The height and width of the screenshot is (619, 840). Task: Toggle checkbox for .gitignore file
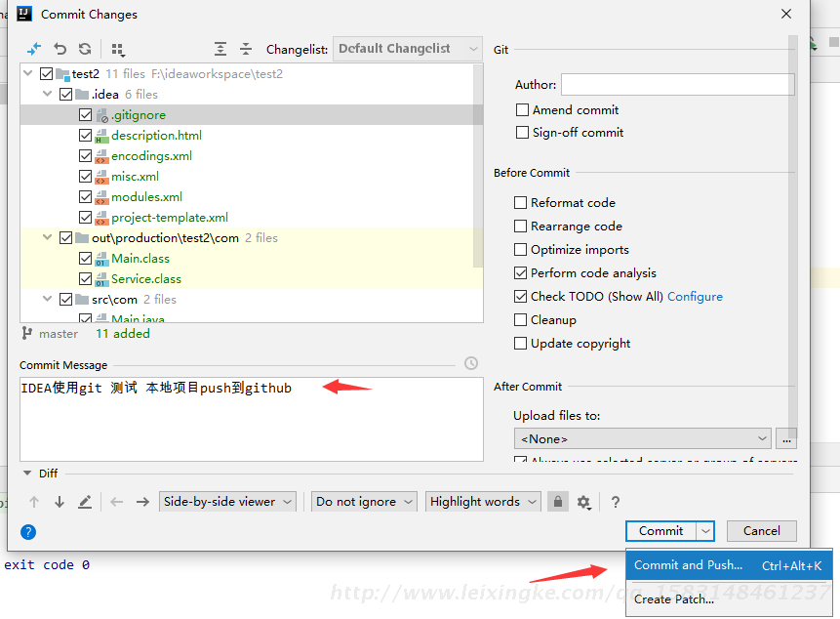coord(85,114)
